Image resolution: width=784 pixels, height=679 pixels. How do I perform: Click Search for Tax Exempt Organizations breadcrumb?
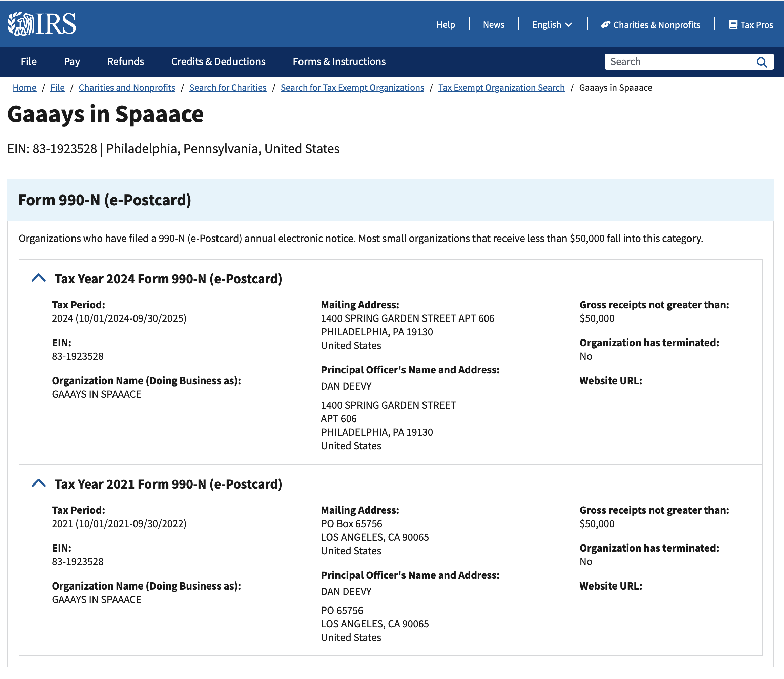coord(352,87)
